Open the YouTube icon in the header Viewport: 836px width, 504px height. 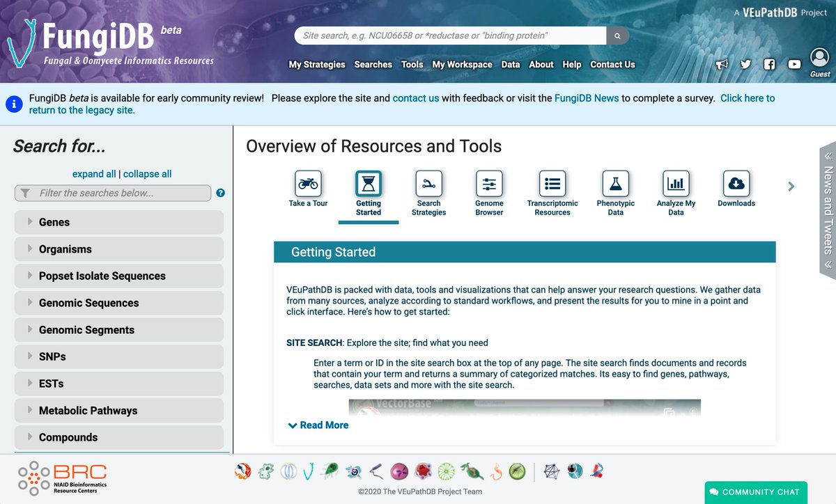pos(794,64)
